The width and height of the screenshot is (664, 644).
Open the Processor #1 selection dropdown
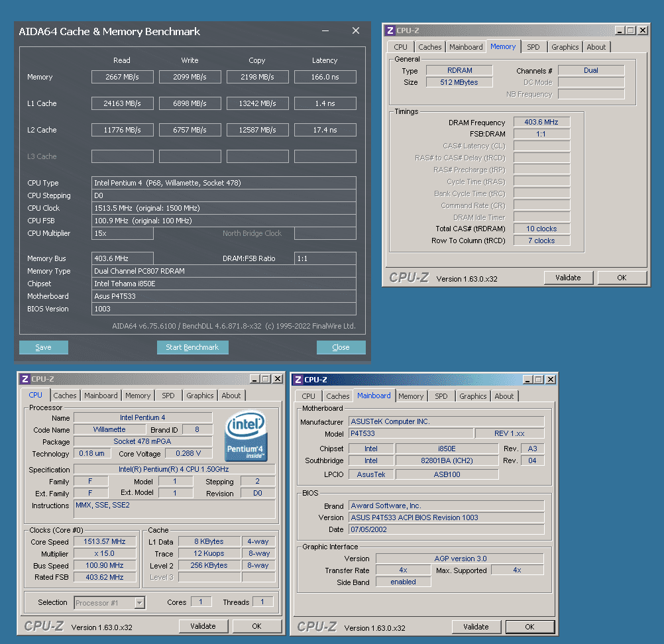click(x=139, y=602)
